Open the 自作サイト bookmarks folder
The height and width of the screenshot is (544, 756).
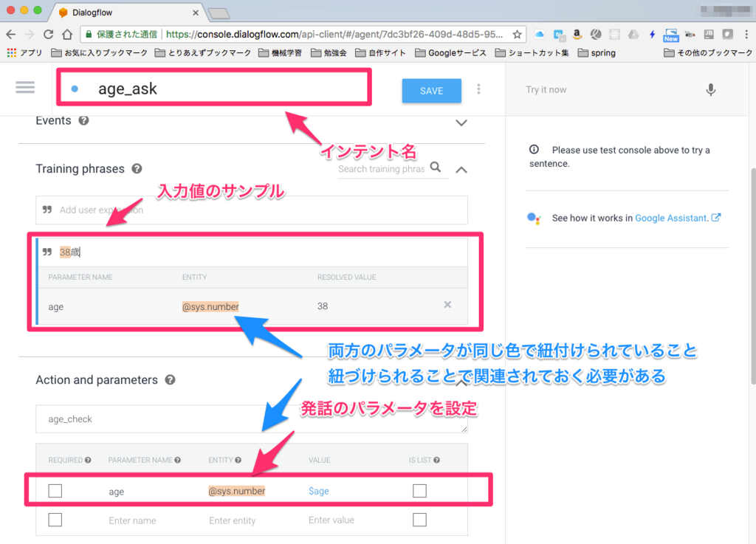click(x=380, y=52)
